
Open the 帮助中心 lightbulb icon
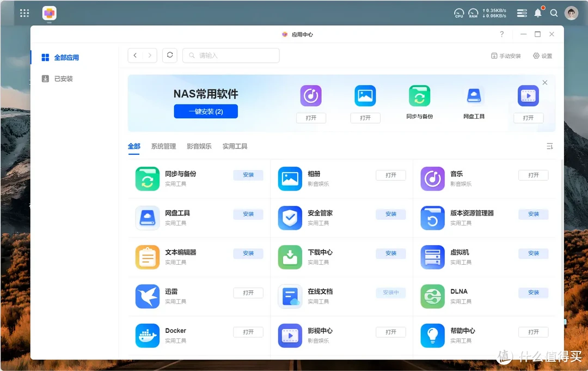(432, 336)
